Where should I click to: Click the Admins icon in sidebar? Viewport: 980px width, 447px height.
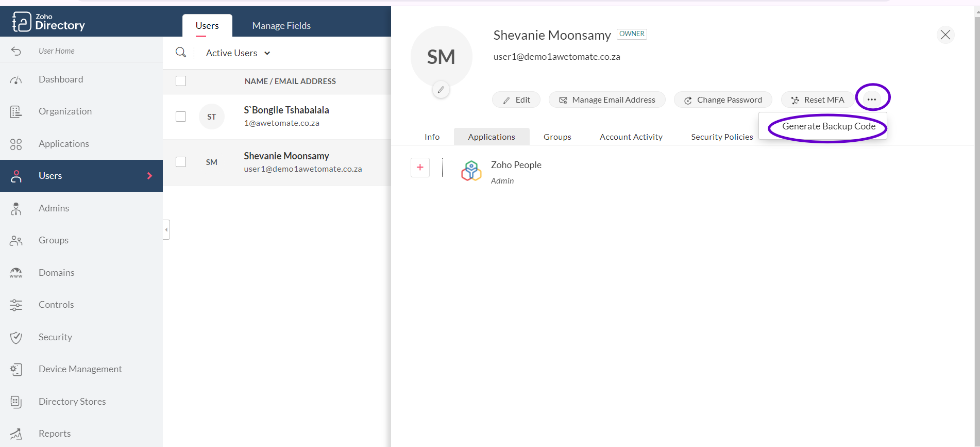pyautogui.click(x=16, y=208)
